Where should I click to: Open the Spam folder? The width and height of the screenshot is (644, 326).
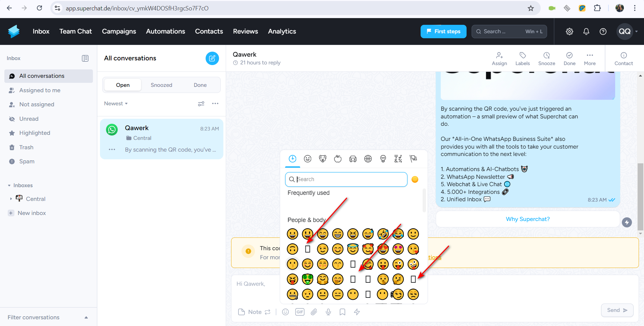point(49,161)
